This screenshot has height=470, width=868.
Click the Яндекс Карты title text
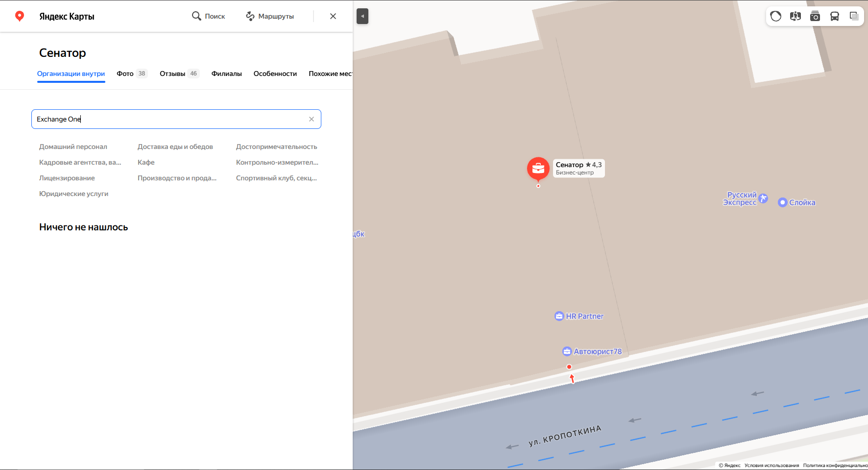pyautogui.click(x=67, y=16)
